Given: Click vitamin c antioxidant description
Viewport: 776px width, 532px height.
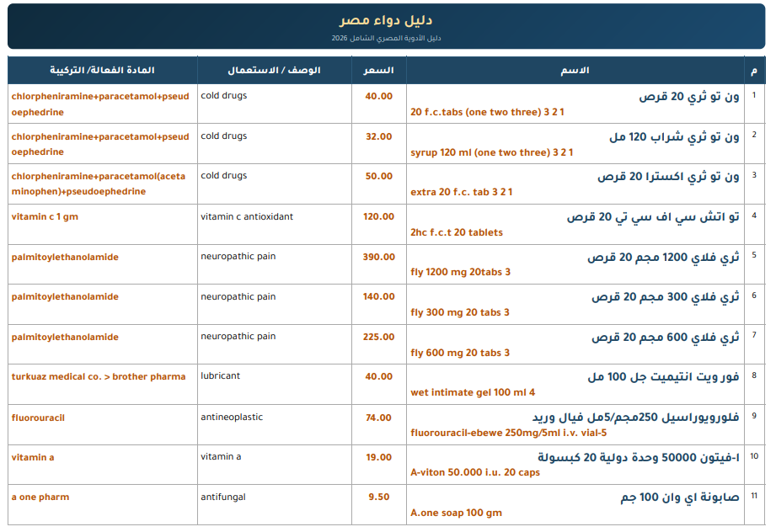Looking at the screenshot, I should click(x=247, y=216).
